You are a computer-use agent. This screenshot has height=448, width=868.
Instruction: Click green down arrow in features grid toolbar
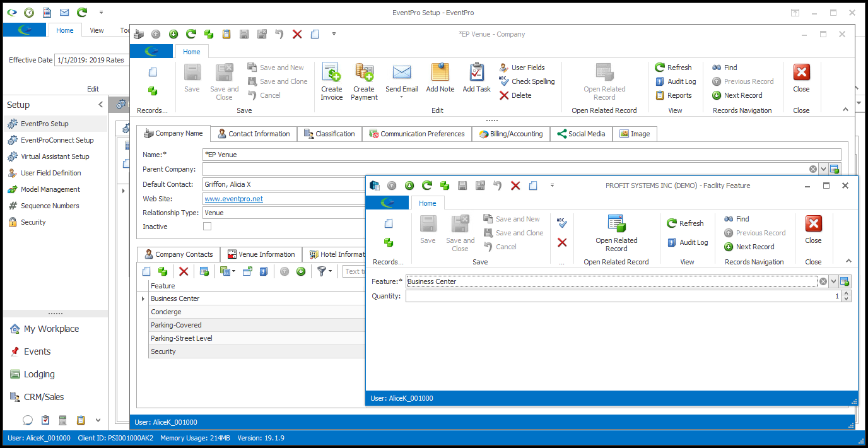(x=301, y=271)
